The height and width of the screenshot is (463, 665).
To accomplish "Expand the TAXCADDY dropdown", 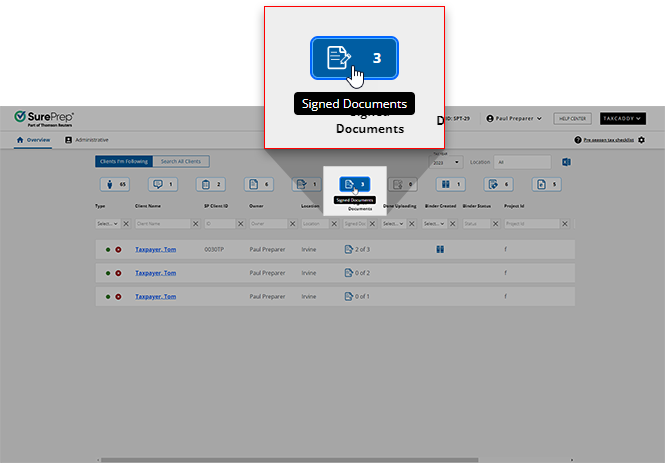I will click(x=623, y=119).
